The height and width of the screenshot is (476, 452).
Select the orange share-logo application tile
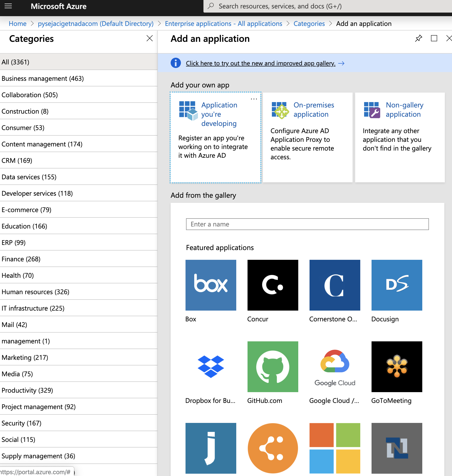click(273, 448)
